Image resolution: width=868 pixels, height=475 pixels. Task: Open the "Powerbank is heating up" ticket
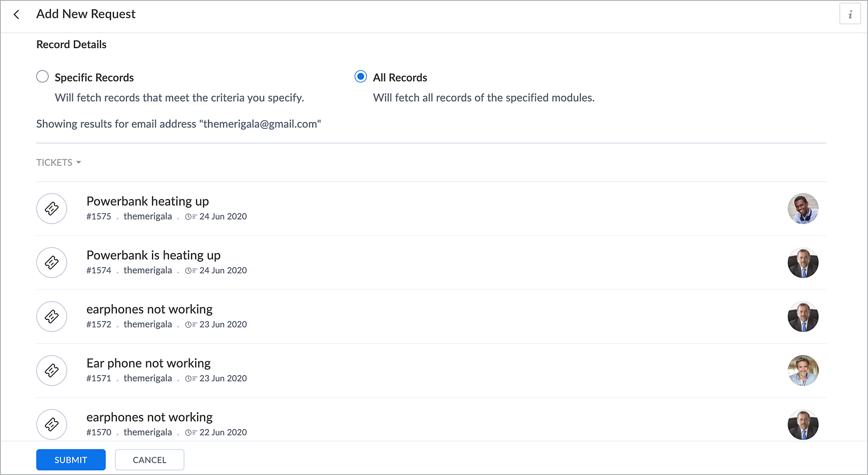[x=153, y=255]
